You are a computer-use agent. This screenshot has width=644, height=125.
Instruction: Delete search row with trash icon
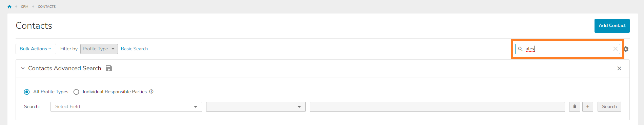(x=575, y=107)
